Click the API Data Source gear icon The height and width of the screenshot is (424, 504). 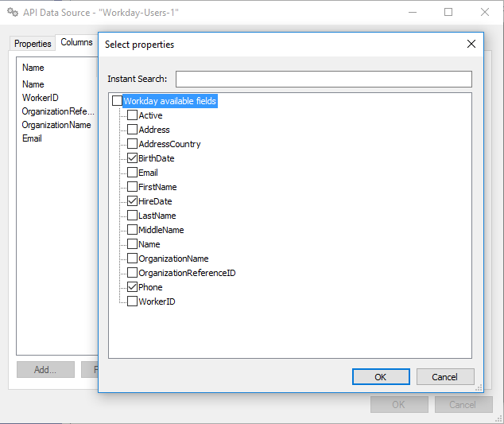(13, 12)
